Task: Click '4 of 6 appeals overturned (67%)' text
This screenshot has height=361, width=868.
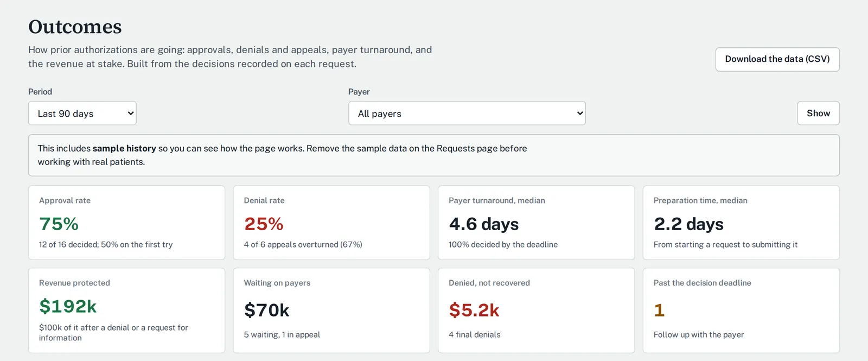Action: point(303,244)
